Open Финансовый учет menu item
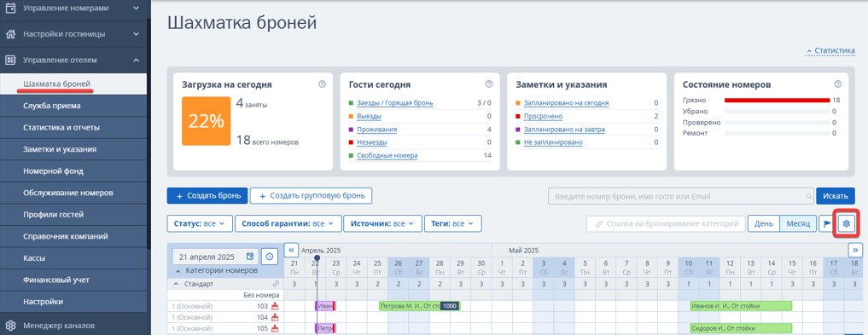The width and height of the screenshot is (868, 335). (x=73, y=280)
